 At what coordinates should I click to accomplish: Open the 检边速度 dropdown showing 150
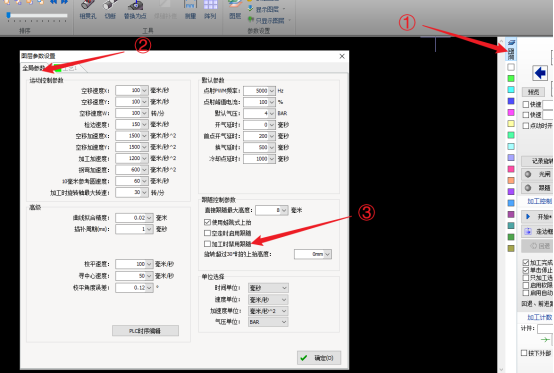(x=145, y=124)
